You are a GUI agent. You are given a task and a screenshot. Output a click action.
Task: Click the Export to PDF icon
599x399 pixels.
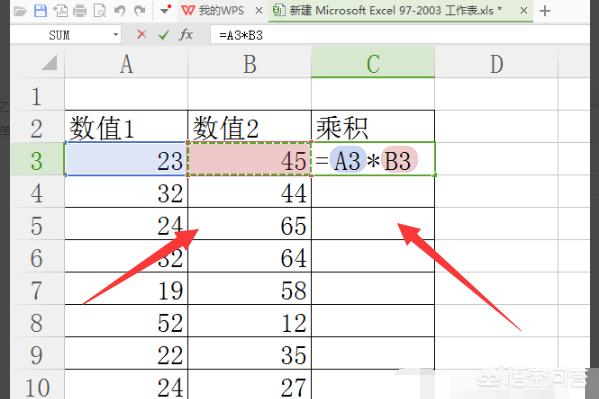[x=60, y=11]
